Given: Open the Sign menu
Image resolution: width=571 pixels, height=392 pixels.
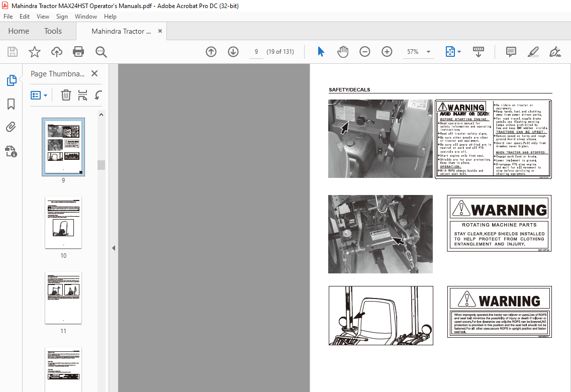Looking at the screenshot, I should point(62,17).
